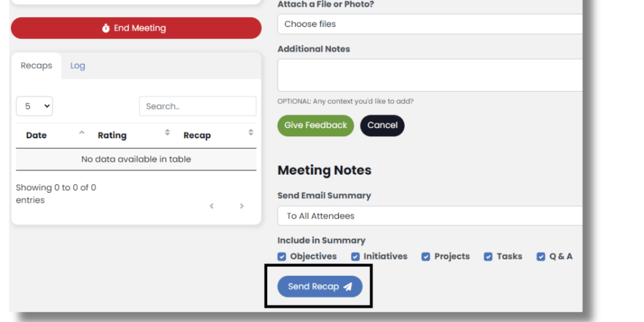The image size is (644, 322).
Task: Click the recaps Search field
Action: coord(197,106)
